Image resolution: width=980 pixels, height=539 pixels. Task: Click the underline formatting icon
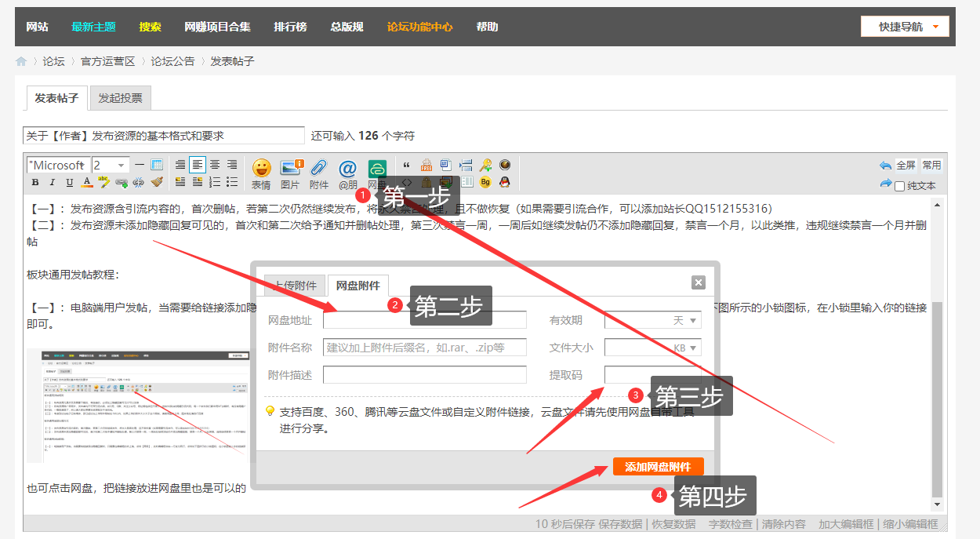point(70,183)
